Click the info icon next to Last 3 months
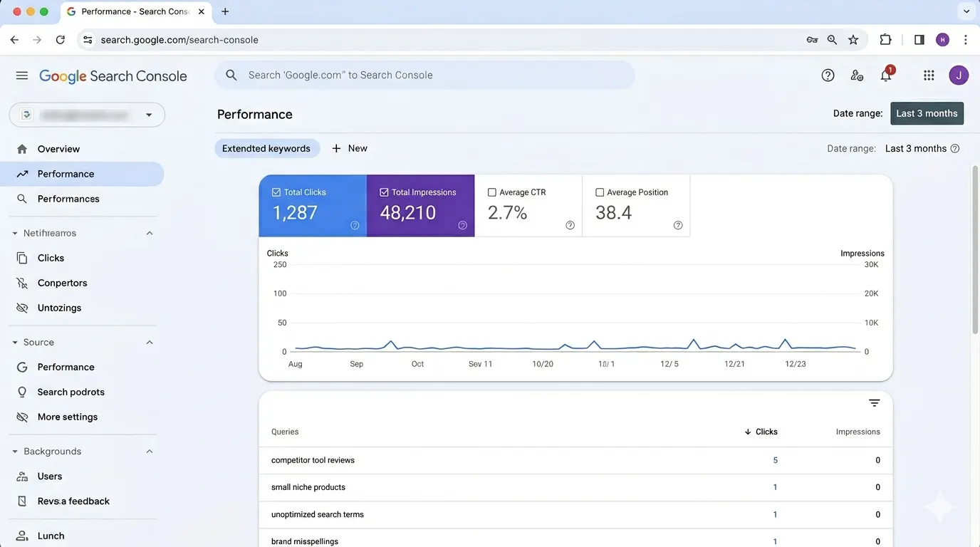Viewport: 980px width, 547px height. coord(955,149)
